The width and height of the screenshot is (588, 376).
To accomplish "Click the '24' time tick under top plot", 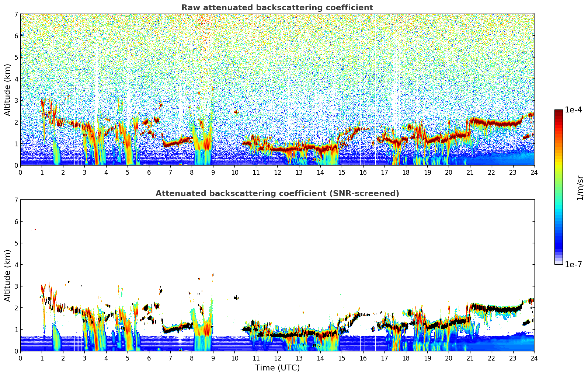I will coord(534,172).
